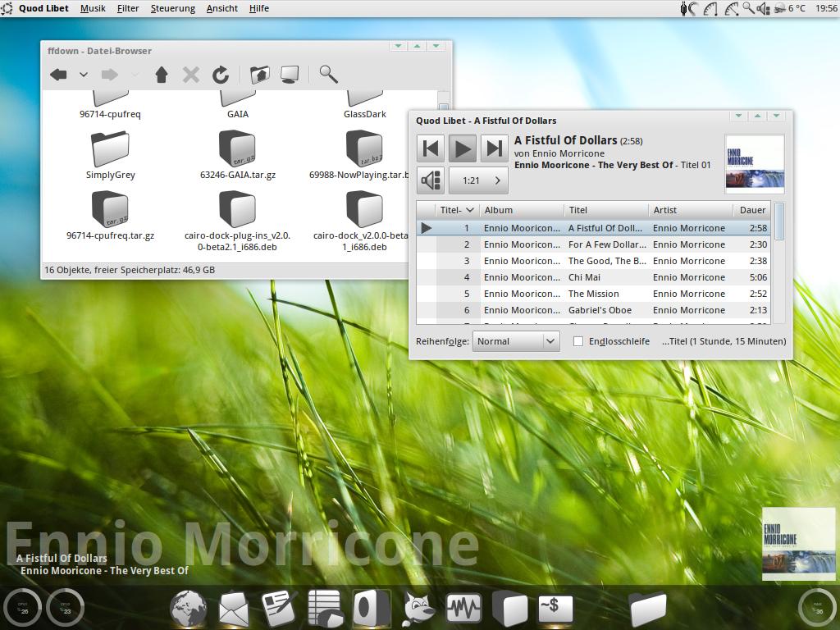
Task: Open the Quod Libet application menu
Action: [x=43, y=8]
